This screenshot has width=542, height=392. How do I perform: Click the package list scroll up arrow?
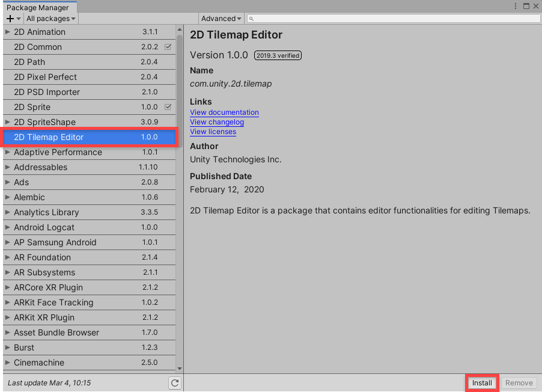180,29
